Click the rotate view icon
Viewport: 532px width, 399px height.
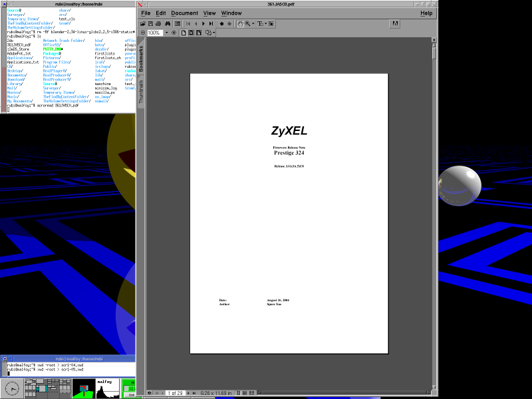(208, 33)
